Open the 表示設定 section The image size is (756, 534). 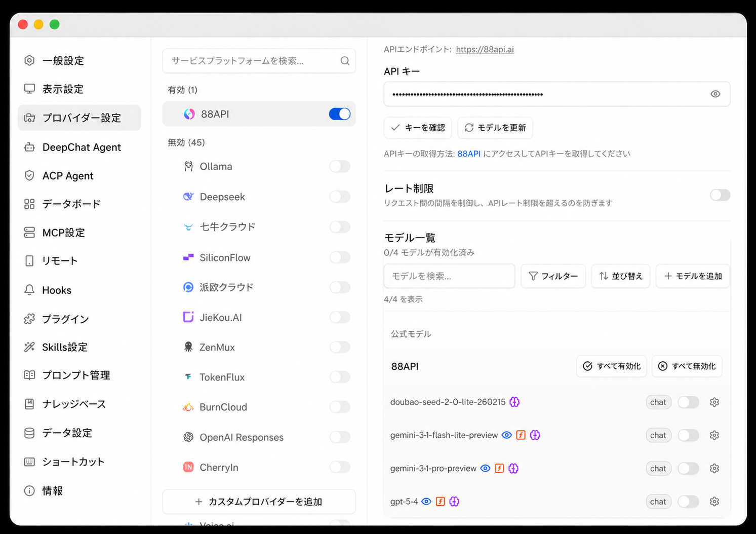[79, 89]
